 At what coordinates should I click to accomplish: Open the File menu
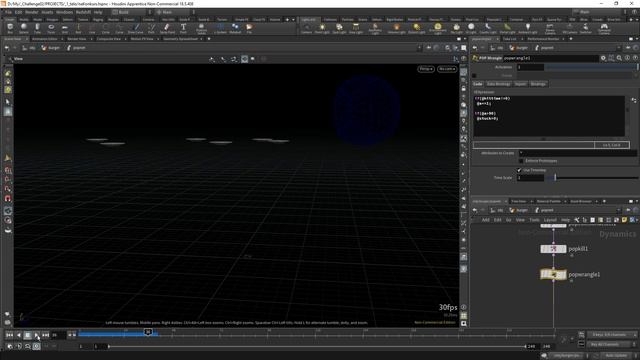click(x=8, y=12)
